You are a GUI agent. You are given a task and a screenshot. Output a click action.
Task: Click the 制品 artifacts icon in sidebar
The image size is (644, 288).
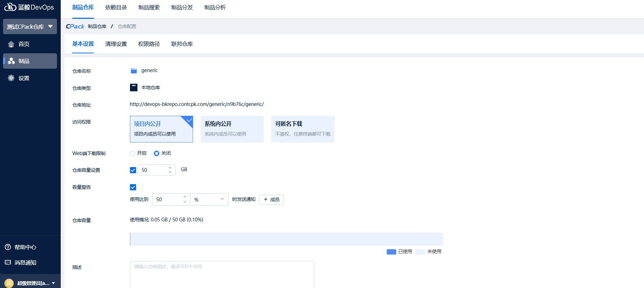coord(11,61)
